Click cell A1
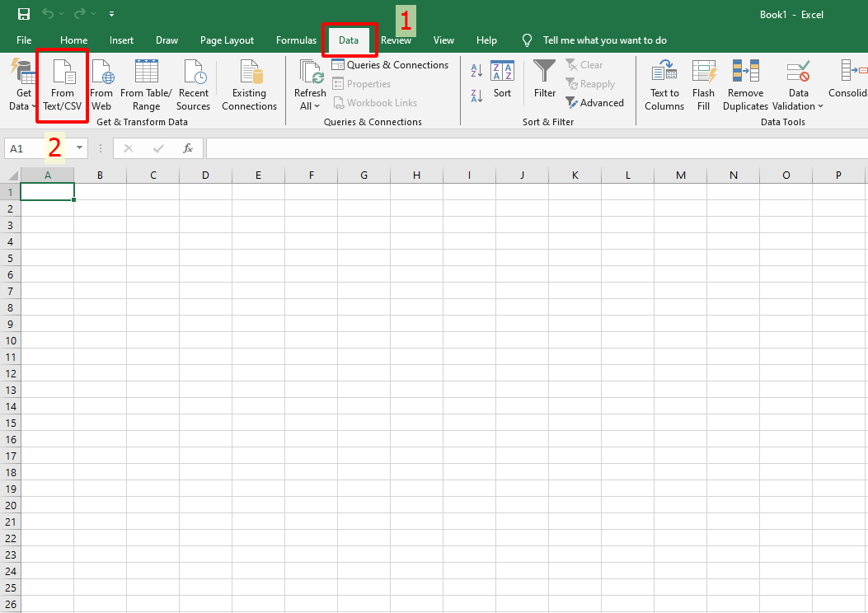Screen dimensions: 868x613 click(x=48, y=192)
